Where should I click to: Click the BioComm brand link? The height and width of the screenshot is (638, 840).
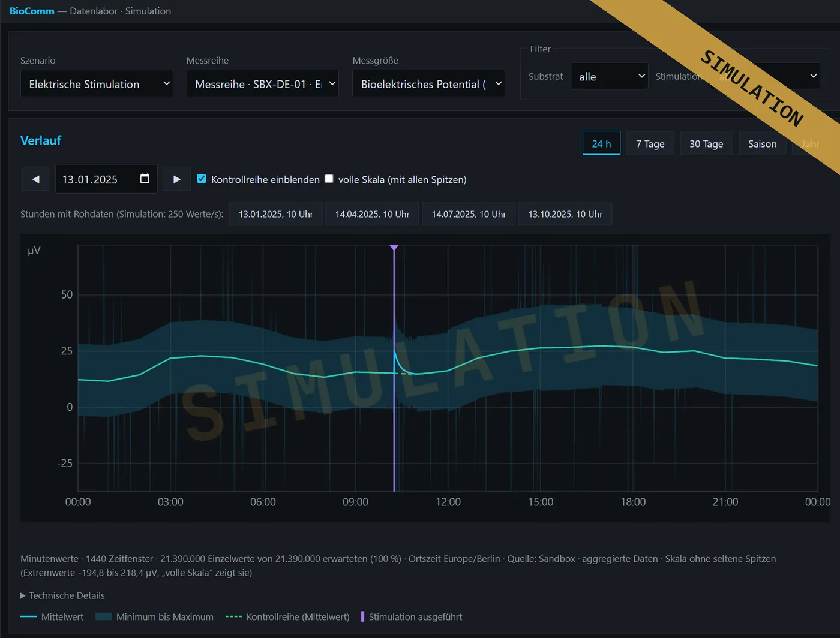32,11
